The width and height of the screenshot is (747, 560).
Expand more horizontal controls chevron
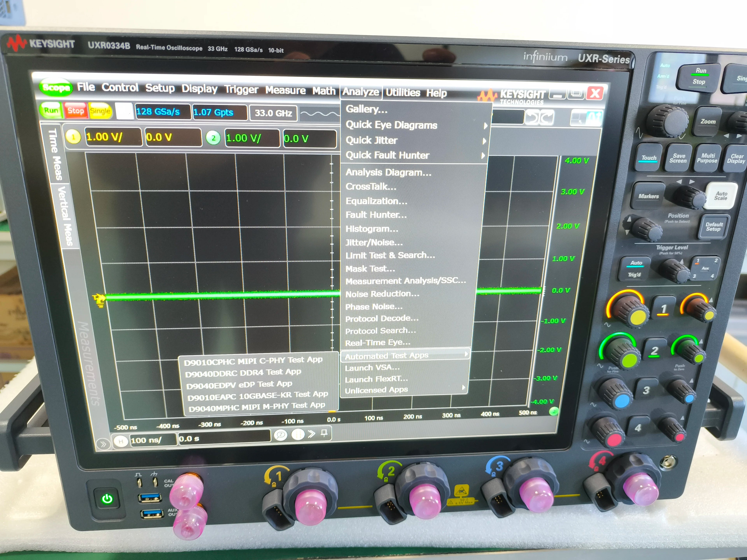click(x=312, y=434)
